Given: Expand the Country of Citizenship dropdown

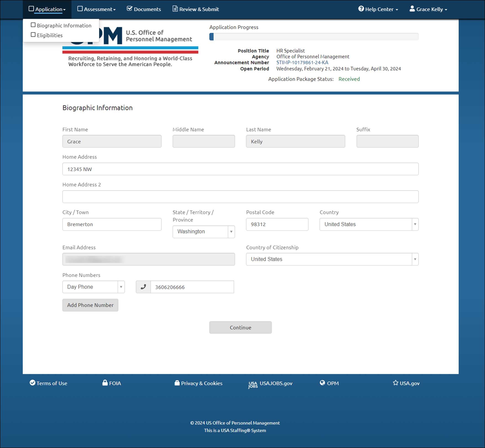Looking at the screenshot, I should click(332, 259).
